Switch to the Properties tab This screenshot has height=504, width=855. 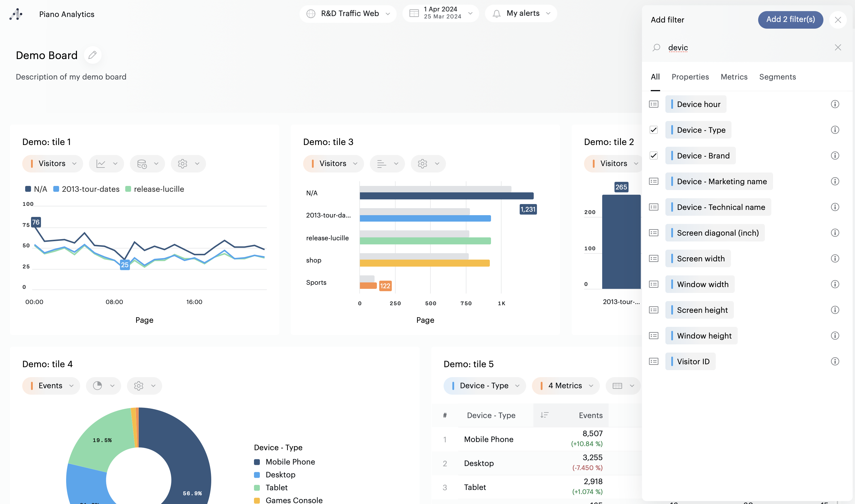pos(690,77)
